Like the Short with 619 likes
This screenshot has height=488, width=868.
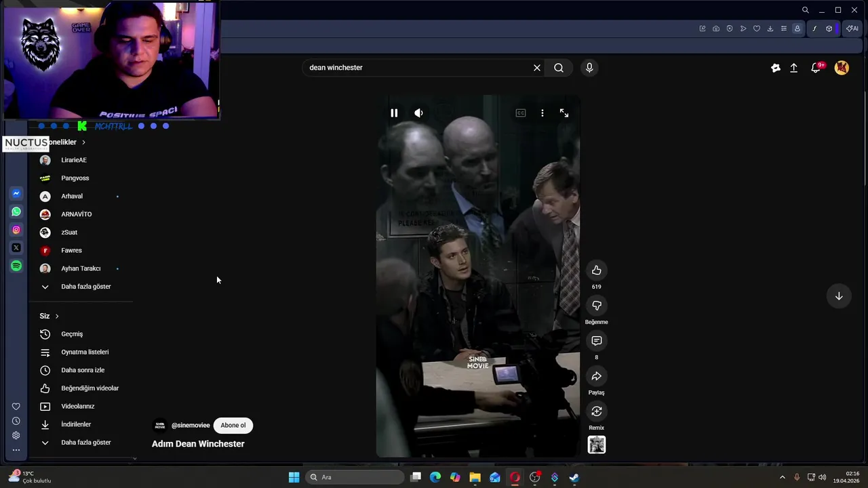(597, 270)
